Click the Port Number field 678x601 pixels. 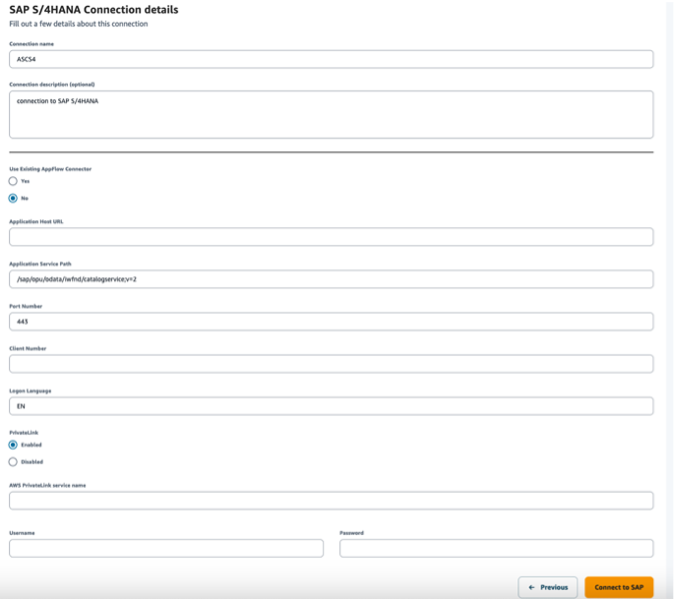(331, 322)
